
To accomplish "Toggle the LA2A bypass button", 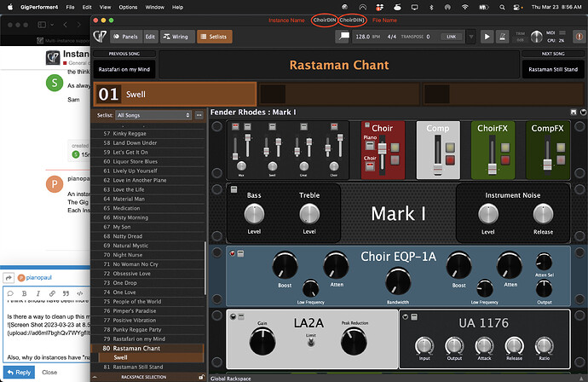I will coord(233,317).
